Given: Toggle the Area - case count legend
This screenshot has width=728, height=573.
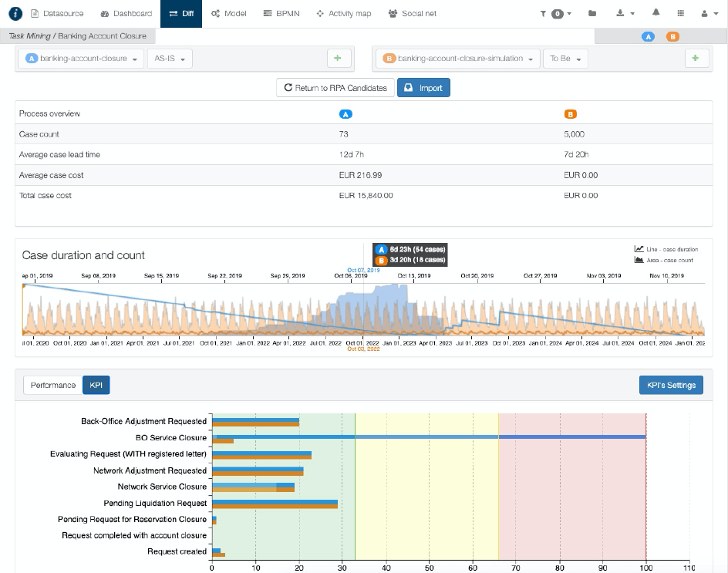Looking at the screenshot, I should coord(664,260).
